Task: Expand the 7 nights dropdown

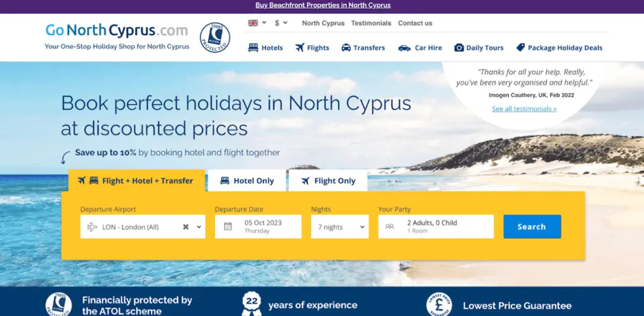Action: [339, 227]
